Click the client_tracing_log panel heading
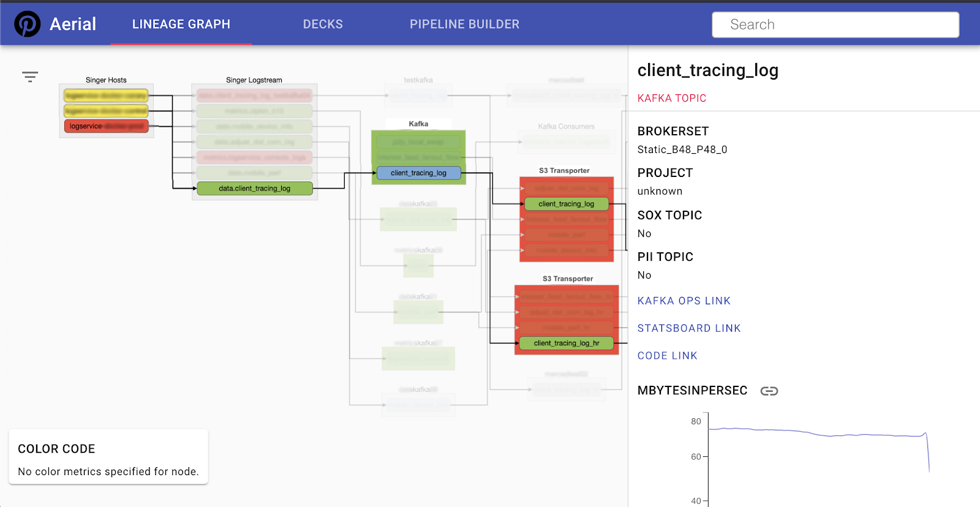This screenshot has height=507, width=980. [708, 70]
